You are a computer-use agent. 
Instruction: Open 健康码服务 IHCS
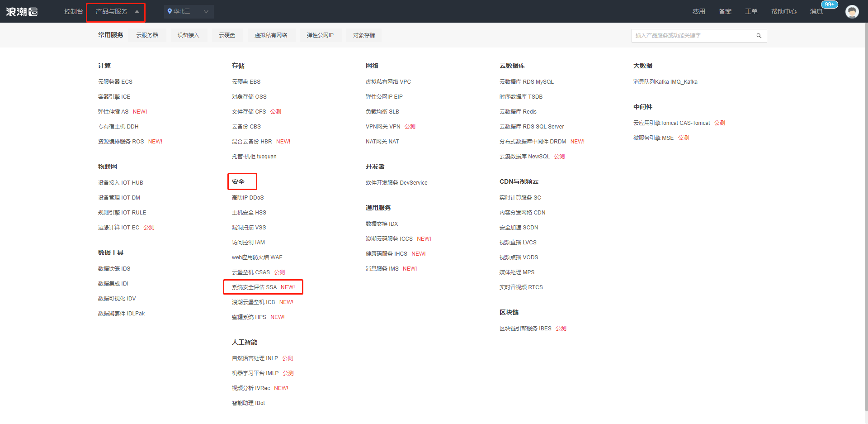pyautogui.click(x=387, y=254)
